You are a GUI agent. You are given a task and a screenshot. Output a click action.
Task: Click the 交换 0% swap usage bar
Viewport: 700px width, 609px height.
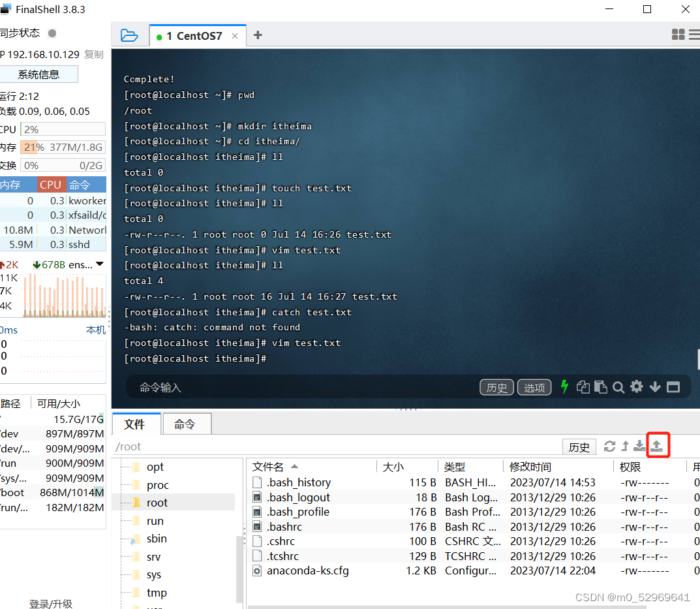[63, 165]
